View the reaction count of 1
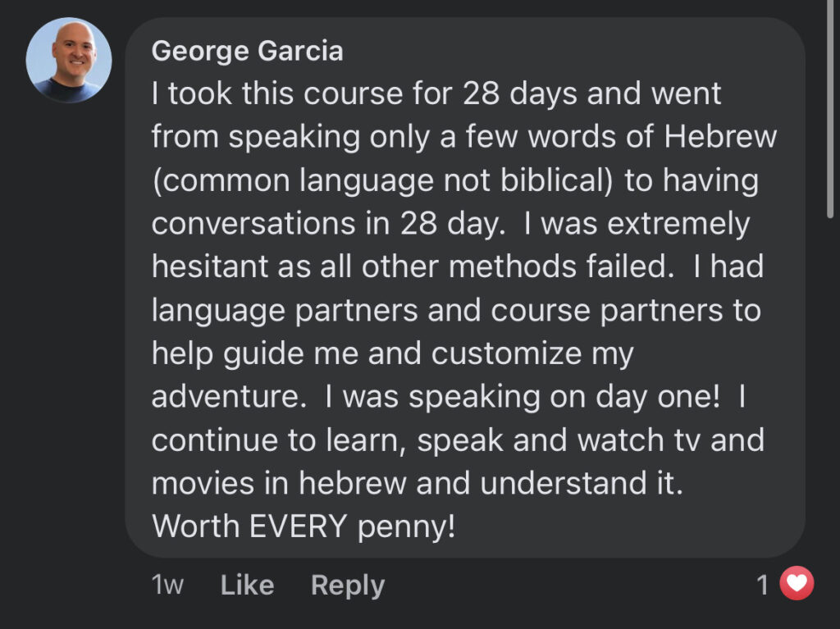Screen dimensions: 840x629 point(763,585)
